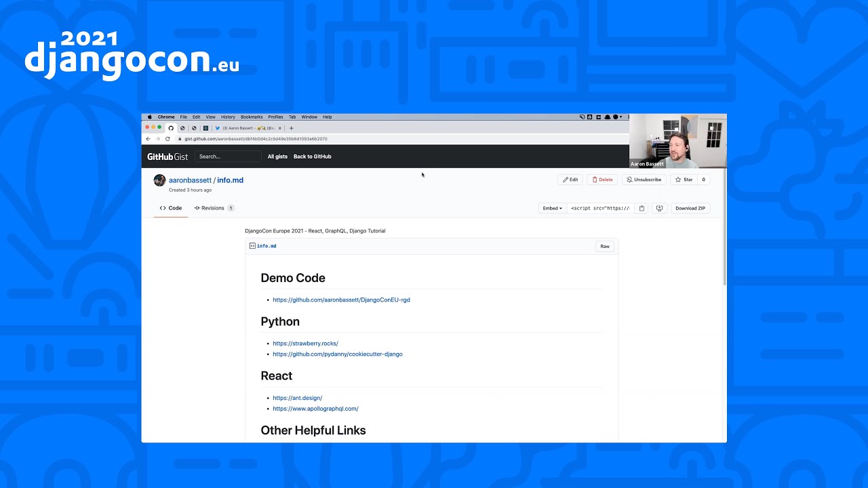
Task: Save gist to computer via desktop icon
Action: pos(659,208)
